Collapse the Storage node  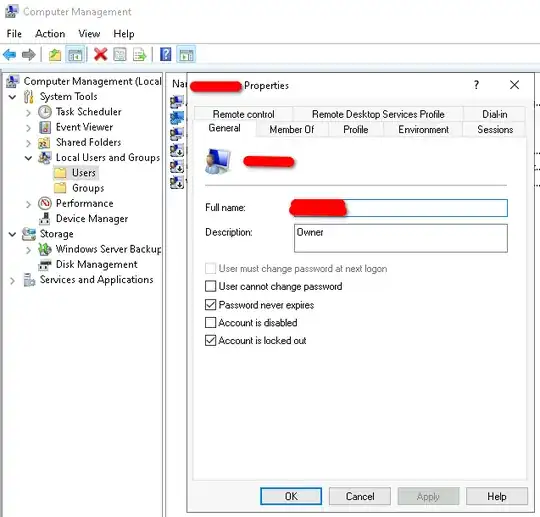[x=12, y=234]
